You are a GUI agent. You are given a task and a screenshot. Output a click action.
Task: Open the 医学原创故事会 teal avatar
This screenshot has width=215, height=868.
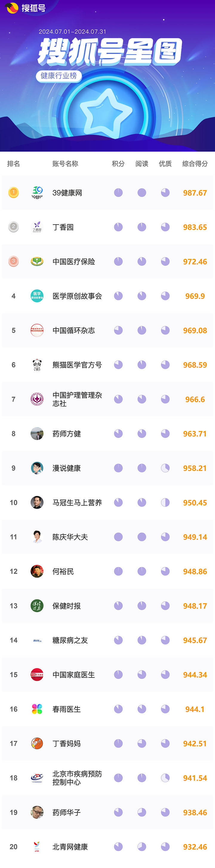(x=37, y=296)
